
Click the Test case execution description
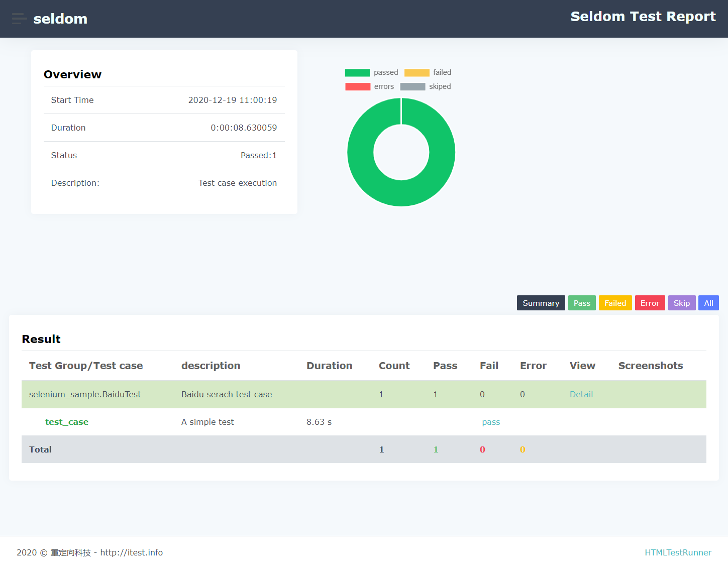[238, 183]
